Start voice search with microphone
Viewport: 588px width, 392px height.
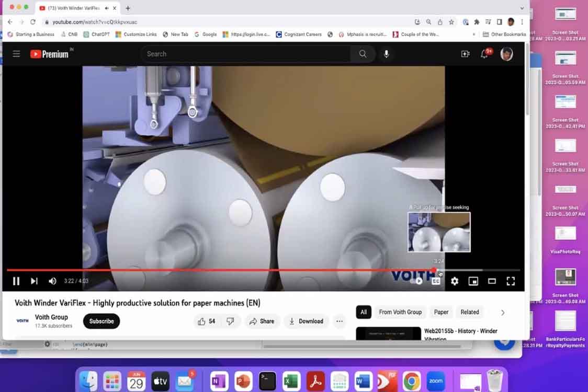coord(386,54)
